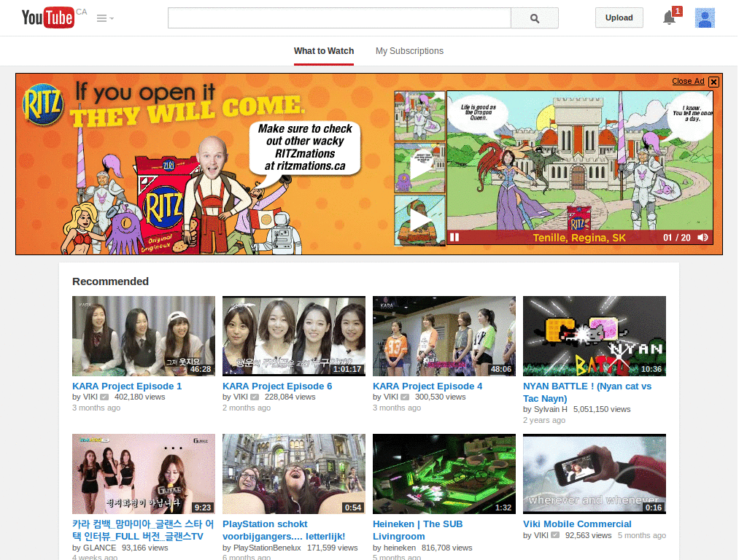The height and width of the screenshot is (560, 747).
Task: Open Heineken | The SUB Livingroom title
Action: click(418, 530)
